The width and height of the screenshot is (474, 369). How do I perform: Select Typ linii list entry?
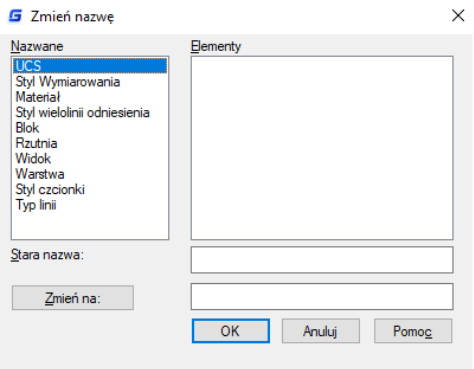click(90, 204)
